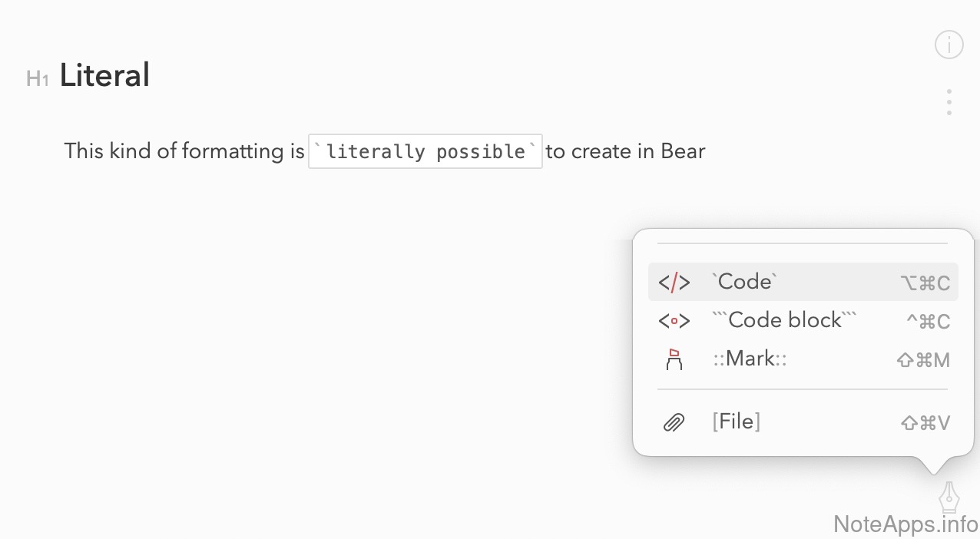Click the code block <o> icon
Viewport: 980px width, 539px height.
674,321
